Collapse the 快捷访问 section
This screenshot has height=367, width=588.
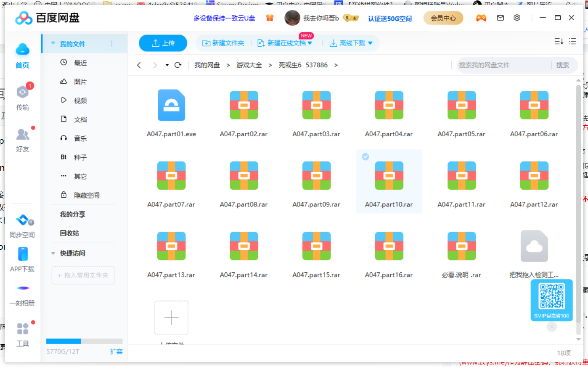point(53,253)
